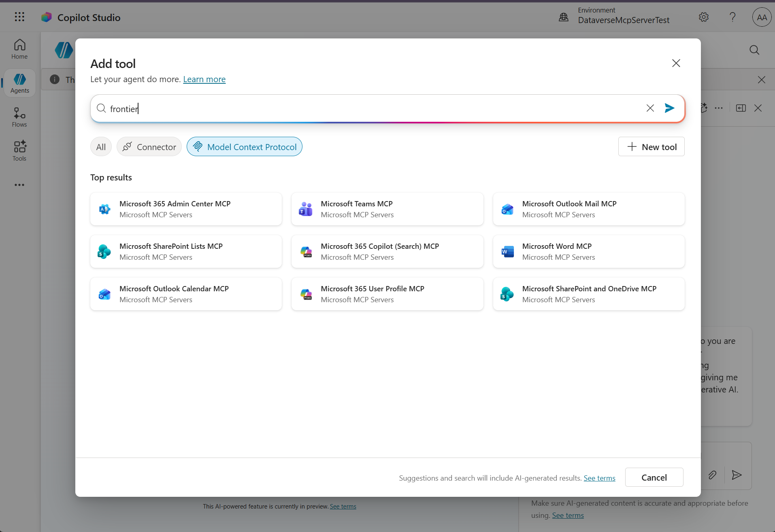This screenshot has width=775, height=532.
Task: Click the environment globe icon
Action: [563, 17]
